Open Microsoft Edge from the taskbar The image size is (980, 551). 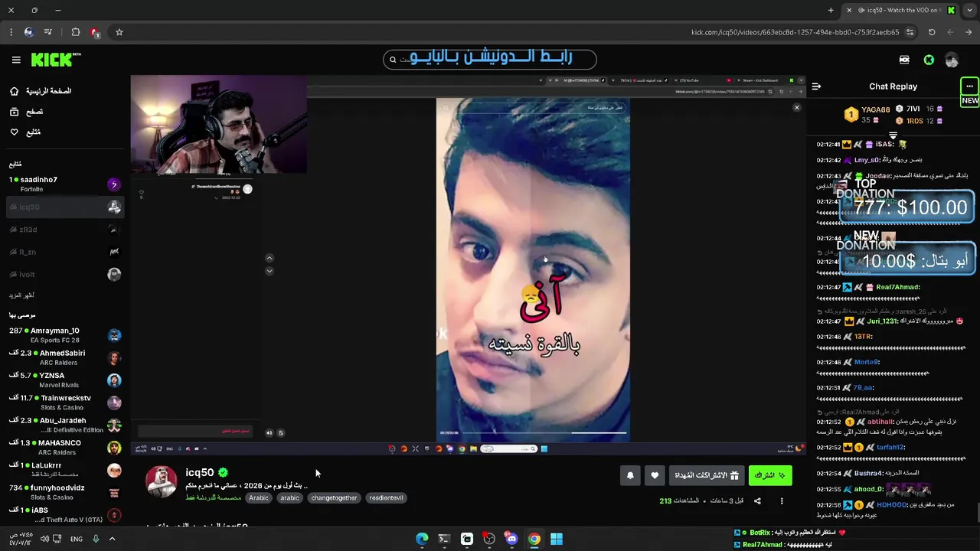[x=422, y=539]
